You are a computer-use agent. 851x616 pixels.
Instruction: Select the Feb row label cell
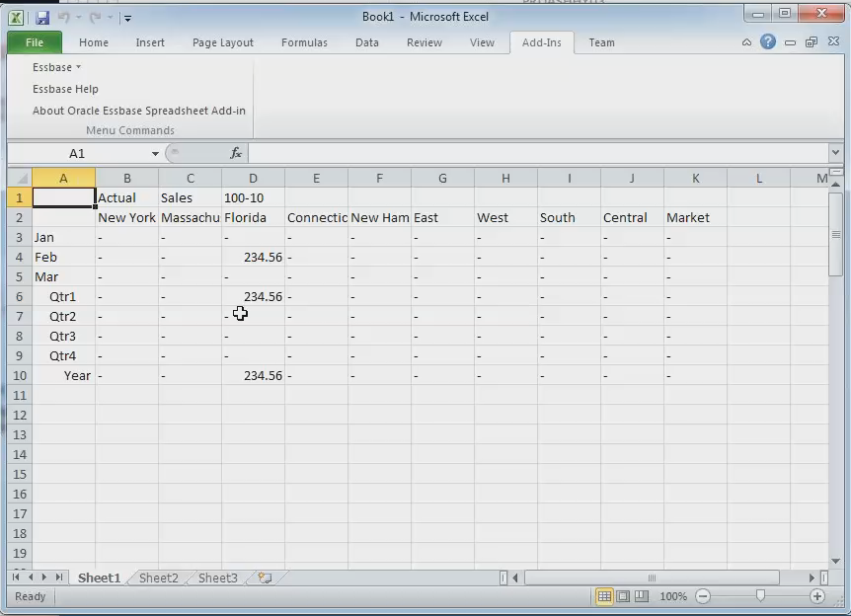(63, 258)
